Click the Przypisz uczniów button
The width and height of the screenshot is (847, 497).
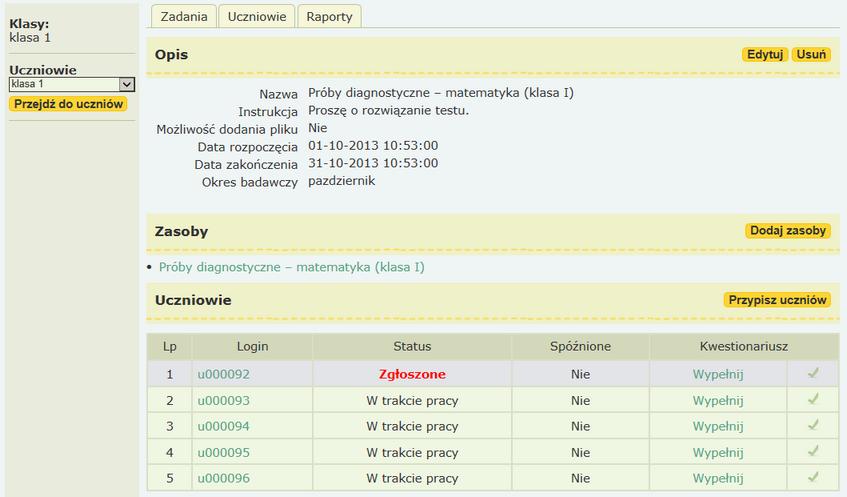(777, 300)
